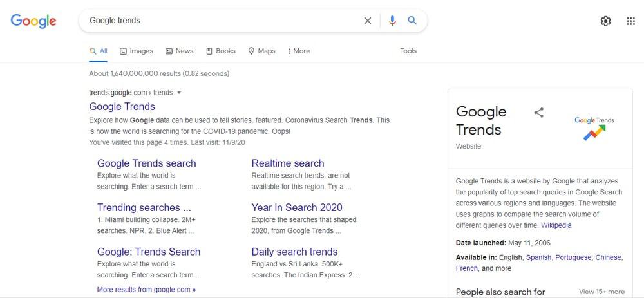Image resolution: width=644 pixels, height=298 pixels.
Task: Click the Google logo
Action: (x=33, y=21)
